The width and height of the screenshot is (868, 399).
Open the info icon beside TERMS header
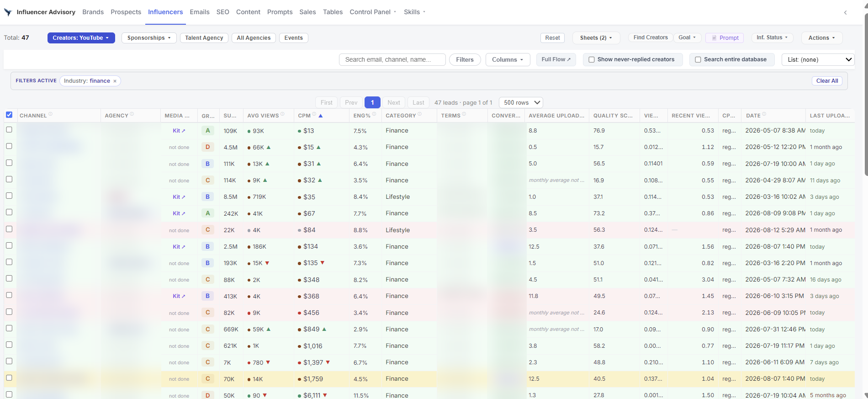click(x=464, y=114)
